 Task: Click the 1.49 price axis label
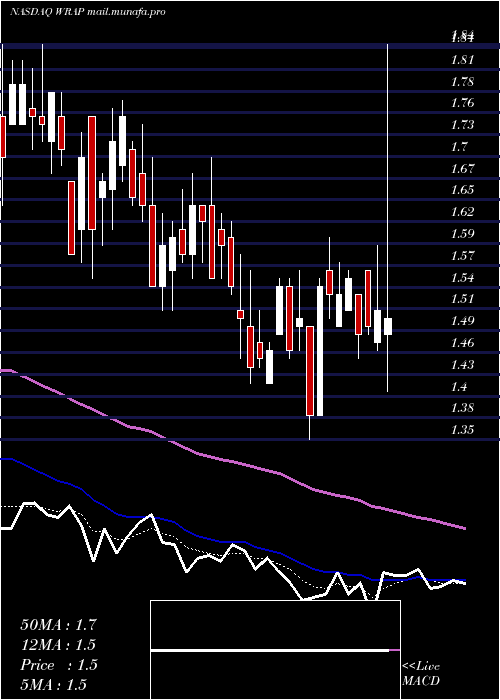click(462, 321)
